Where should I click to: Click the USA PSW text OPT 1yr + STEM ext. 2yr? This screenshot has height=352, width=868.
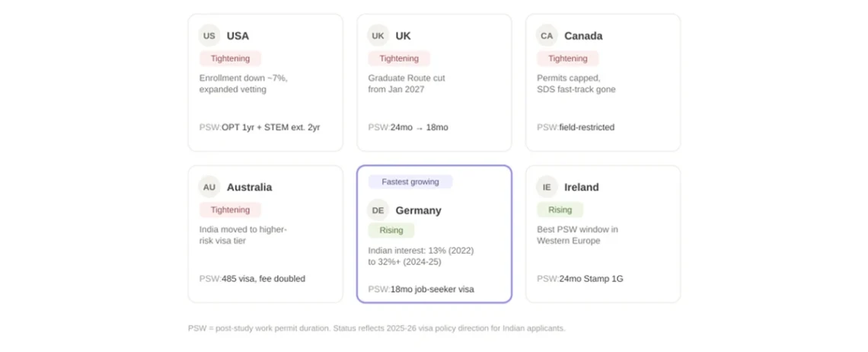pyautogui.click(x=271, y=127)
